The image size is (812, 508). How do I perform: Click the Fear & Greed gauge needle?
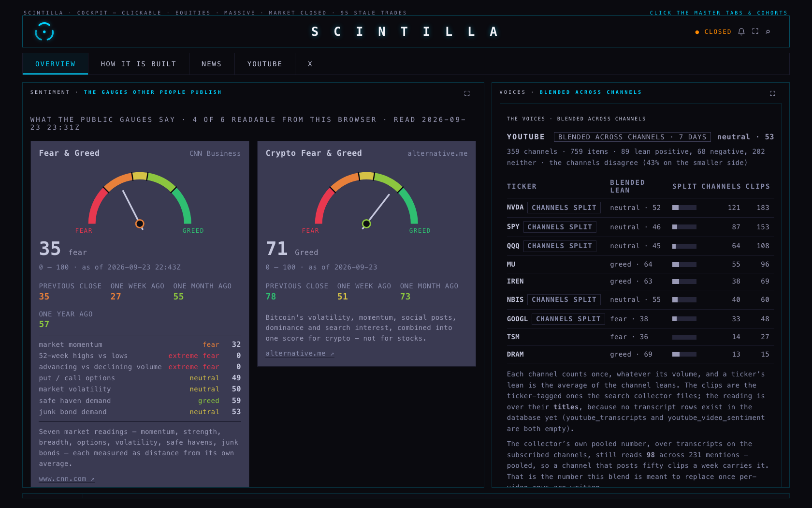131,207
